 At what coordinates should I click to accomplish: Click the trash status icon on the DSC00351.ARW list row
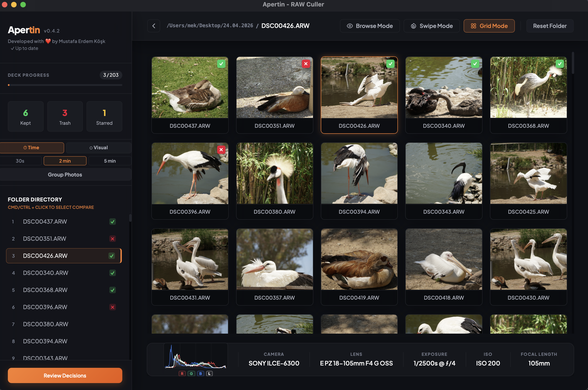[x=113, y=239]
